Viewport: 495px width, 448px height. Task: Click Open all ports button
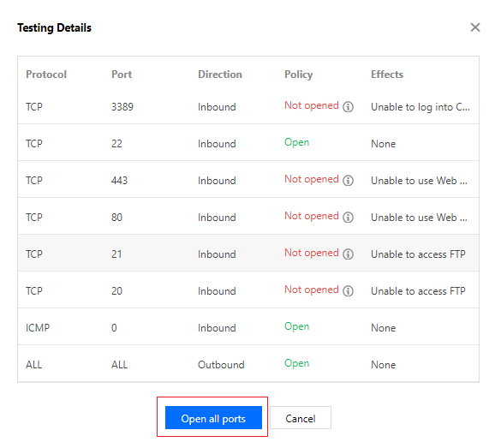(x=213, y=418)
